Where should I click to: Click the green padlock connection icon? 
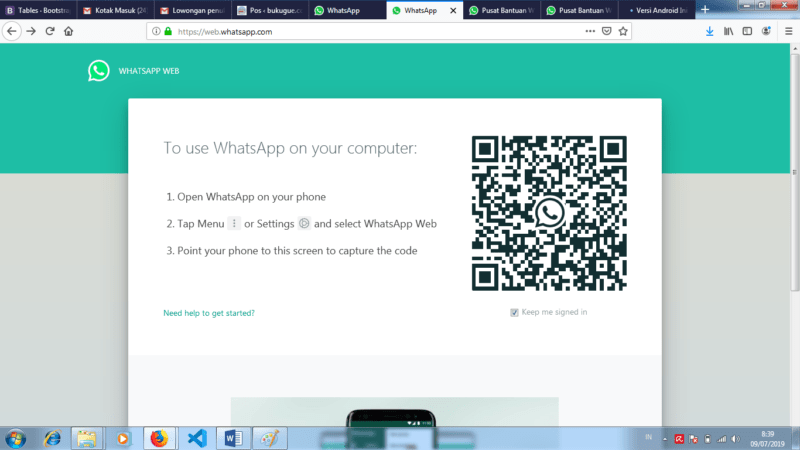click(168, 31)
